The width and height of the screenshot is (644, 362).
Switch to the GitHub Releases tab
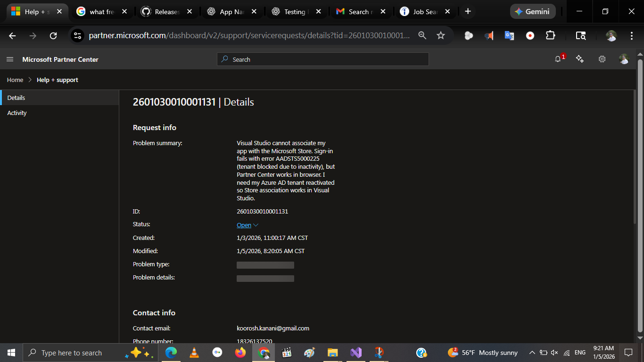167,12
